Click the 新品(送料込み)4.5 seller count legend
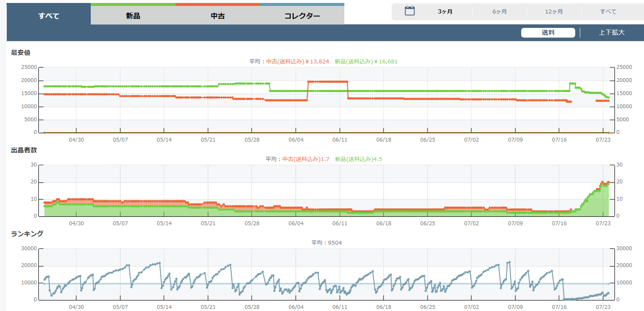The height and width of the screenshot is (311, 644). [x=359, y=159]
